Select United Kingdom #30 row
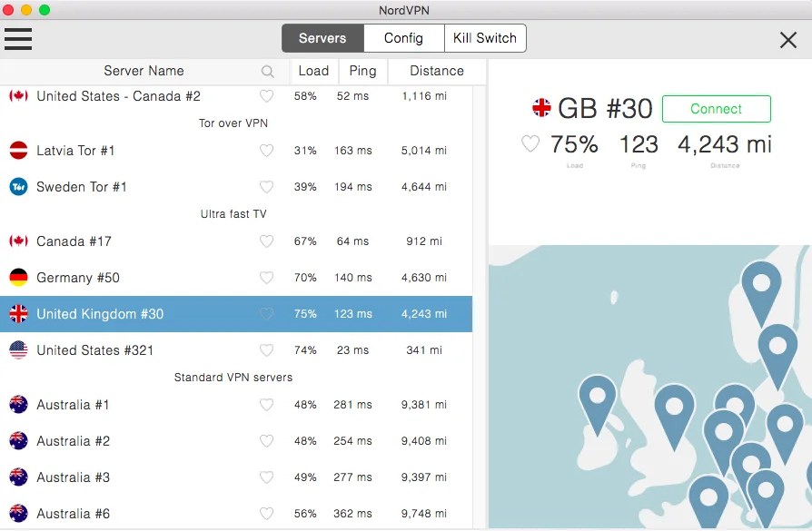This screenshot has height=531, width=812. (236, 314)
